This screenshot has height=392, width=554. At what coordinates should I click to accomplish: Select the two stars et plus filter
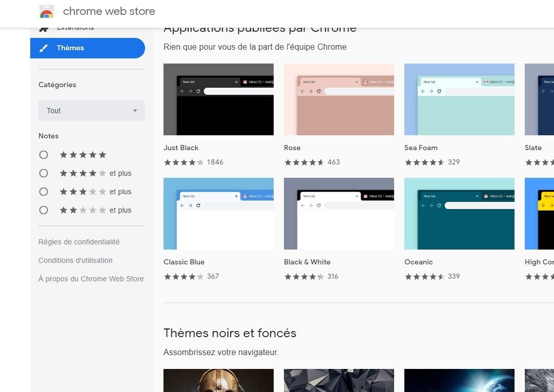pyautogui.click(x=44, y=210)
